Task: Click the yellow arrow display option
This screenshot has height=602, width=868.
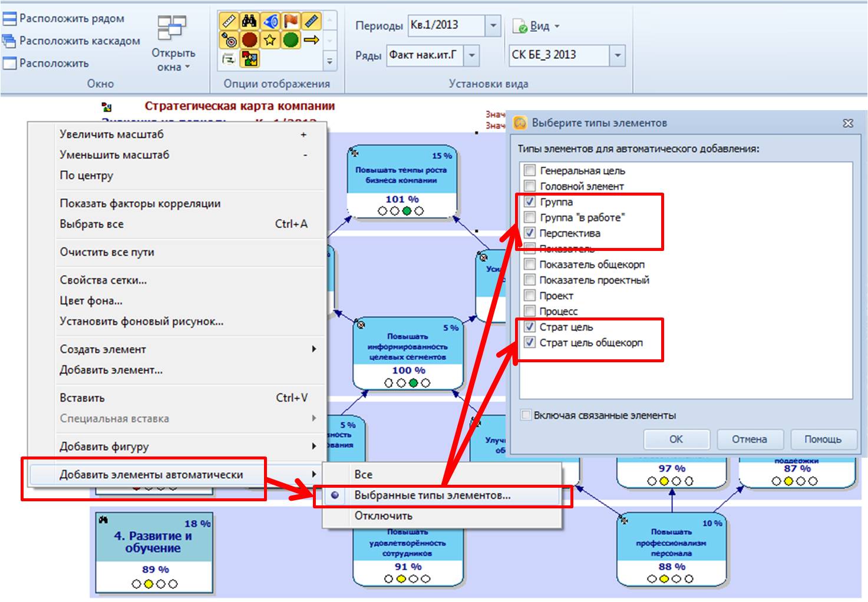Action: point(311,40)
